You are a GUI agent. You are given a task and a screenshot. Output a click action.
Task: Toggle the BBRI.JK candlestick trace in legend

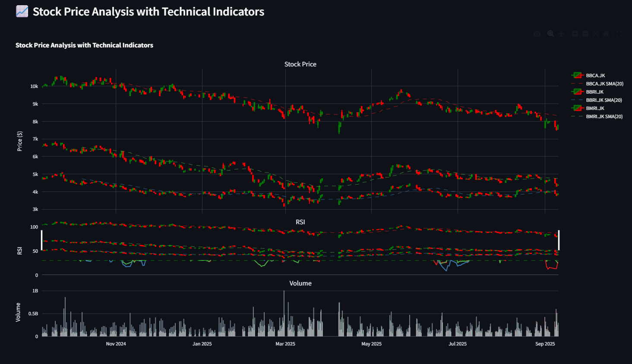pos(588,92)
